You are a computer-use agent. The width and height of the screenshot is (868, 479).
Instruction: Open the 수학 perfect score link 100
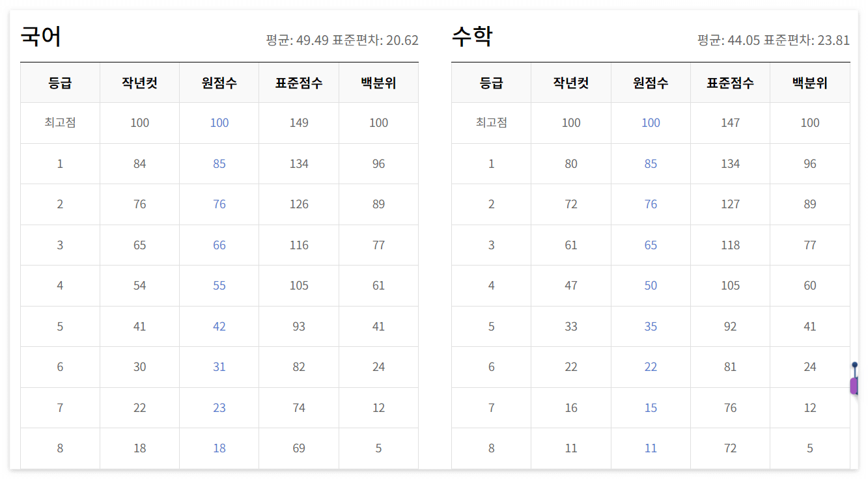(650, 122)
